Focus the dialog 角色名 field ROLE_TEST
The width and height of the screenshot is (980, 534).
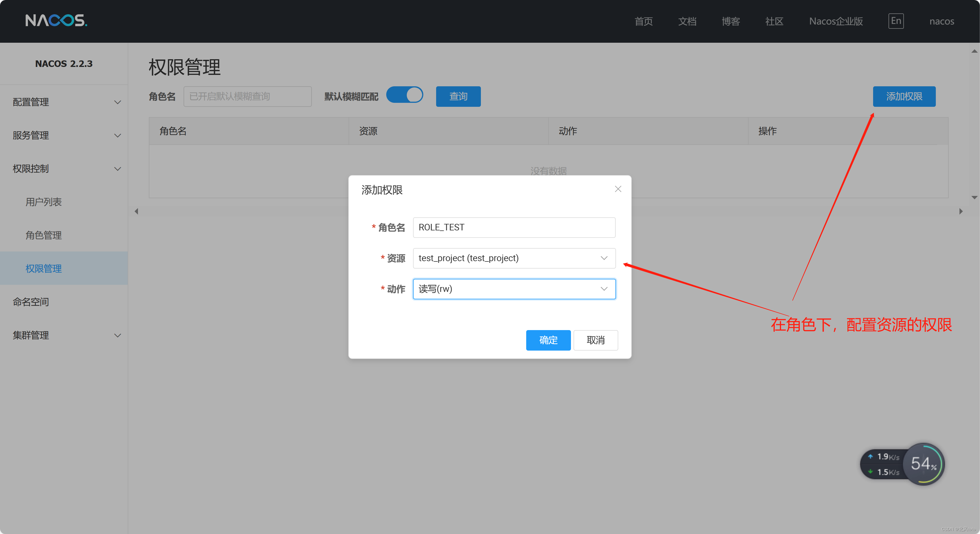514,227
